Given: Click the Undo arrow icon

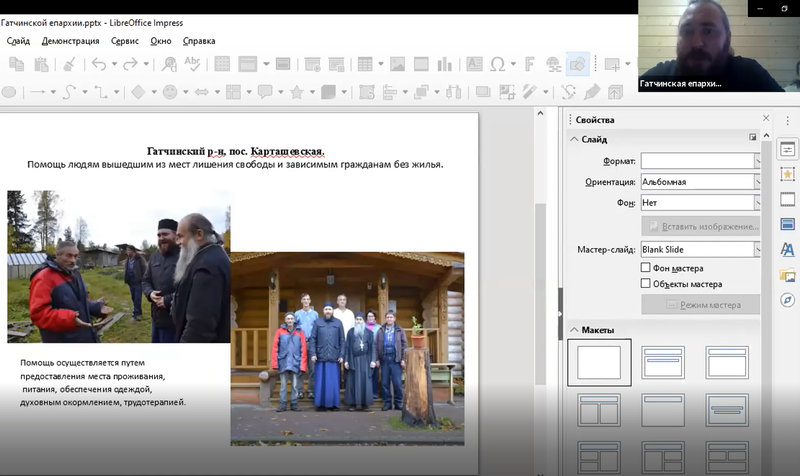Looking at the screenshot, I should click(99, 64).
